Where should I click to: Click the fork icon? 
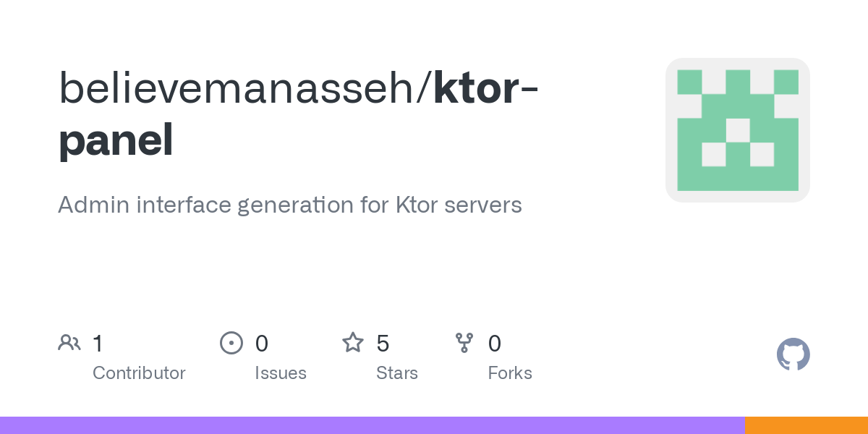(464, 343)
